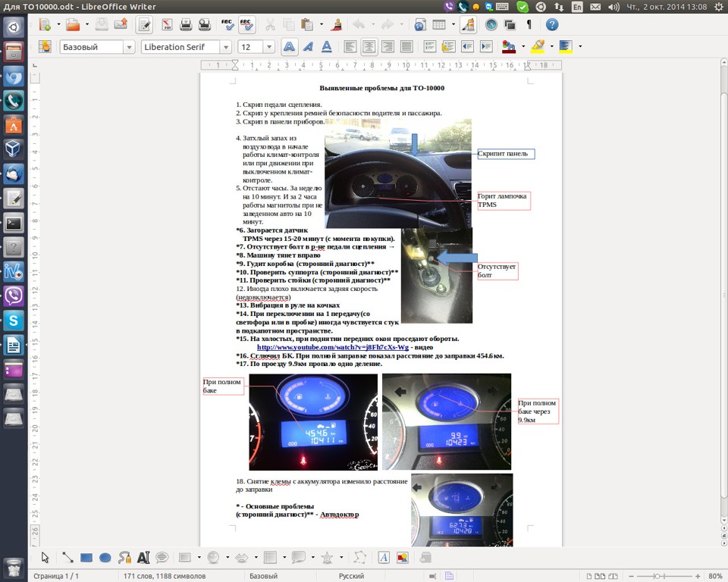Viewport: 728px width, 582px height.
Task: Toggle formatting marks pilcrow button
Action: [529, 25]
